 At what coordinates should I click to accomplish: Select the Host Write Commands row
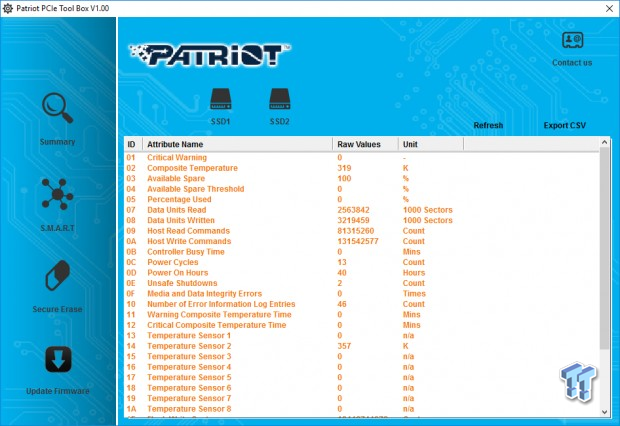coord(362,241)
